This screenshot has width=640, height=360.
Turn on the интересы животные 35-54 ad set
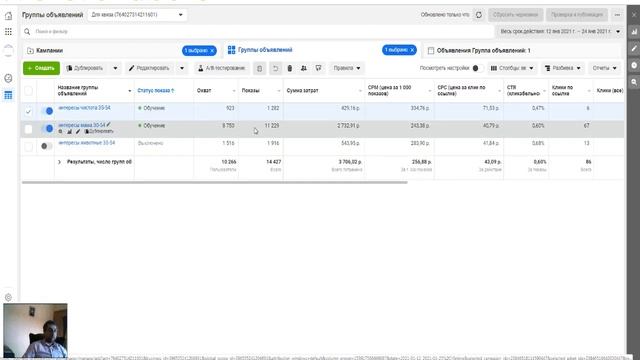pyautogui.click(x=47, y=146)
